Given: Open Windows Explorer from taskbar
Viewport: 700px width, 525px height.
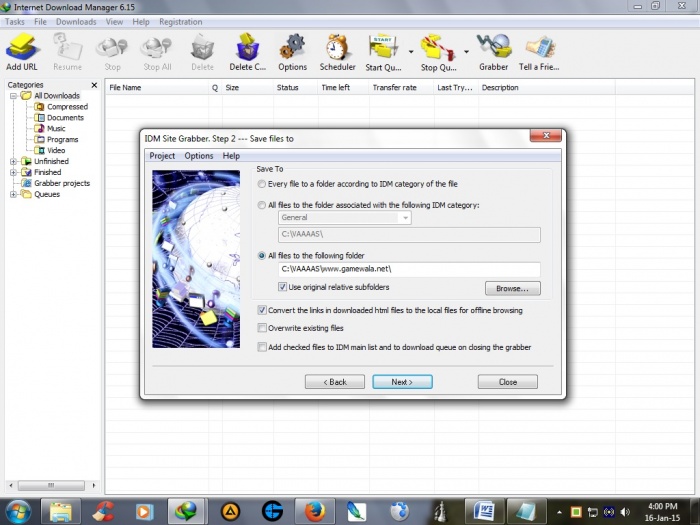Looking at the screenshot, I should (61, 511).
